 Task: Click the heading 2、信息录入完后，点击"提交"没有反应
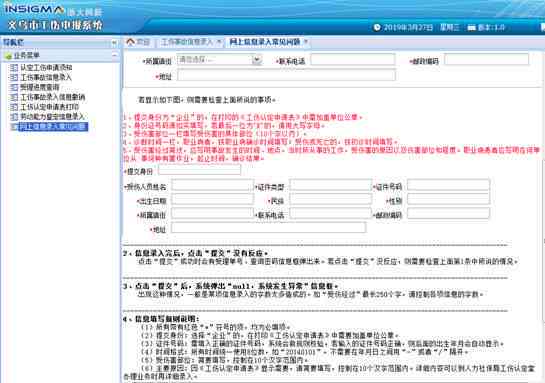point(195,253)
